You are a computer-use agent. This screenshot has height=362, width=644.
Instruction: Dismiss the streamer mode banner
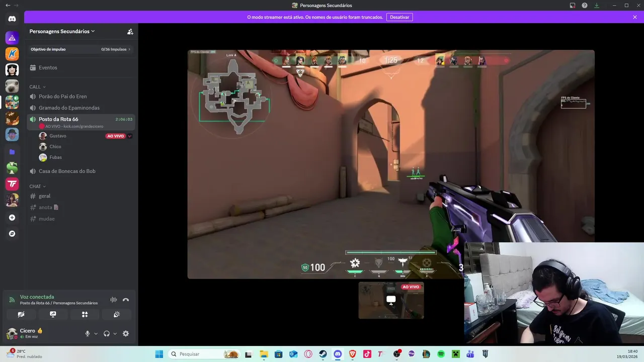click(635, 17)
